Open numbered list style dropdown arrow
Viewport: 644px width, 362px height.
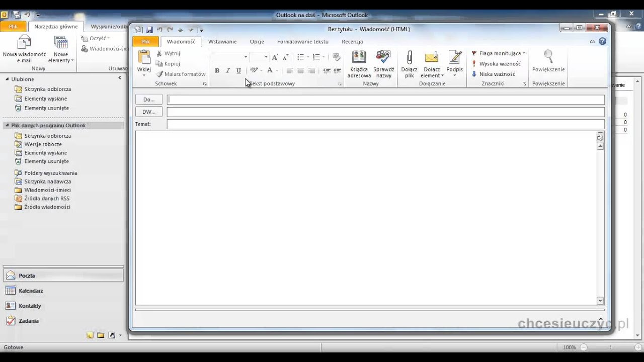click(x=324, y=57)
